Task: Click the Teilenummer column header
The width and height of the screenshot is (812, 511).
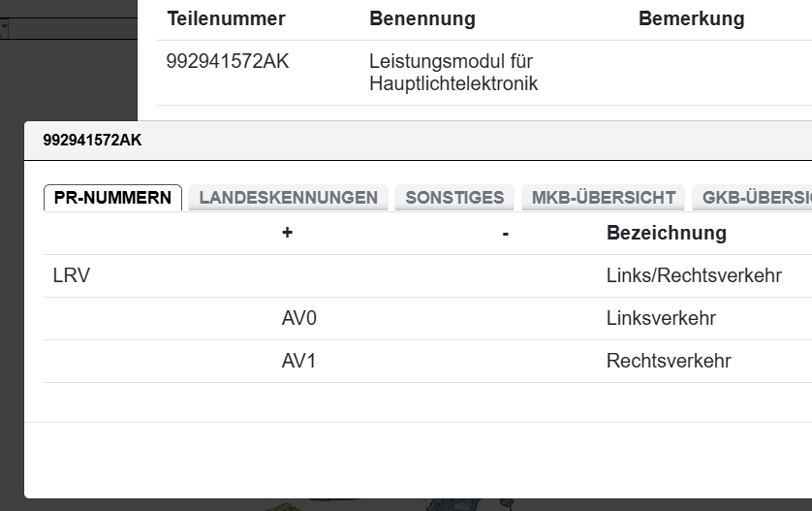Action: 226,19
